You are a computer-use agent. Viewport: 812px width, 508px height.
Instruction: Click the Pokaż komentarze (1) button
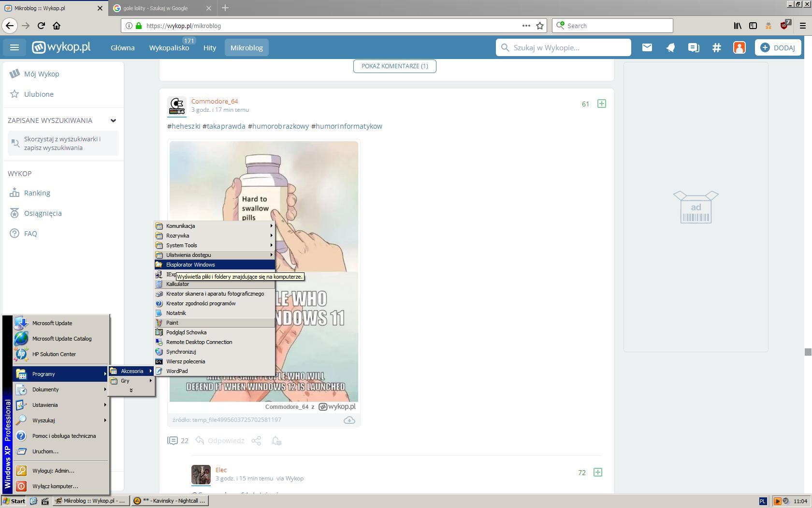(394, 66)
